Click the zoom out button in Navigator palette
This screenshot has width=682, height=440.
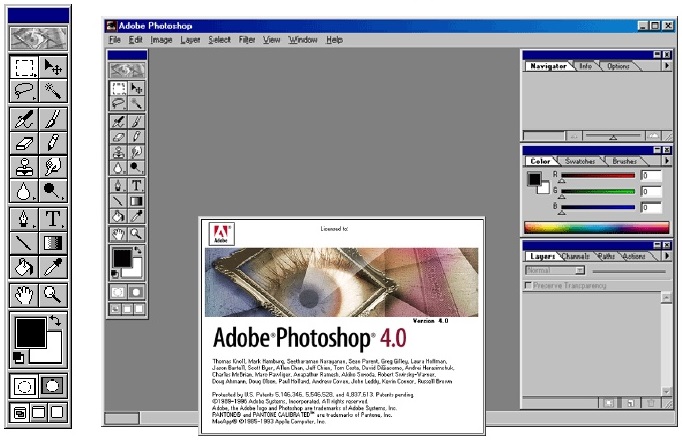(574, 137)
